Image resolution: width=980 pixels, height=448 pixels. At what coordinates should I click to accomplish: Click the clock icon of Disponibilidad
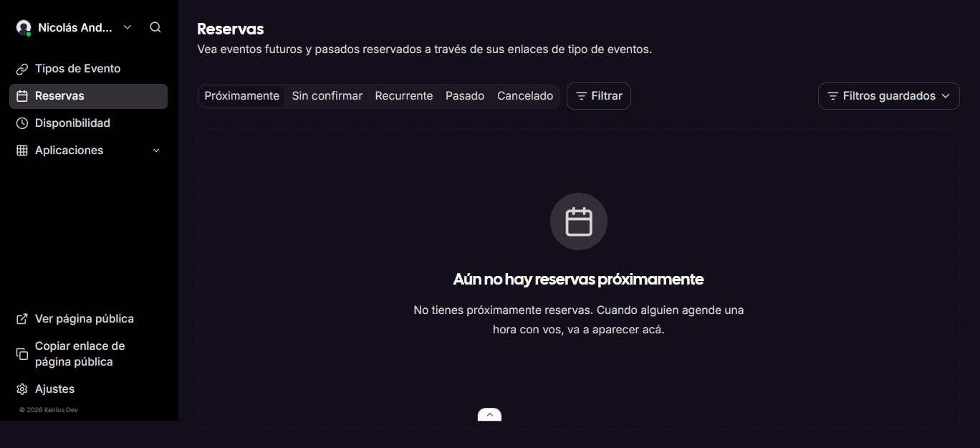[22, 123]
